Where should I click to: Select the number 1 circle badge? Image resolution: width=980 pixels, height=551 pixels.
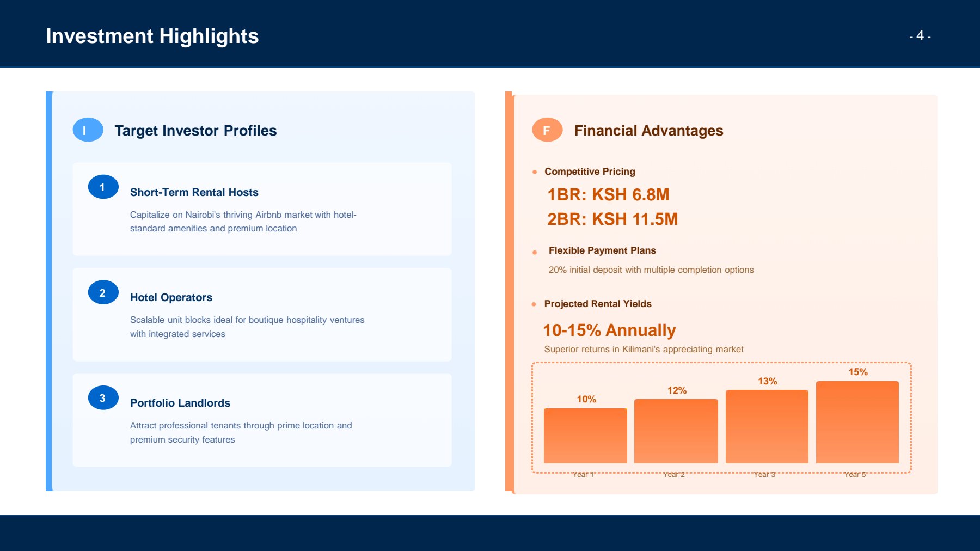pos(103,187)
